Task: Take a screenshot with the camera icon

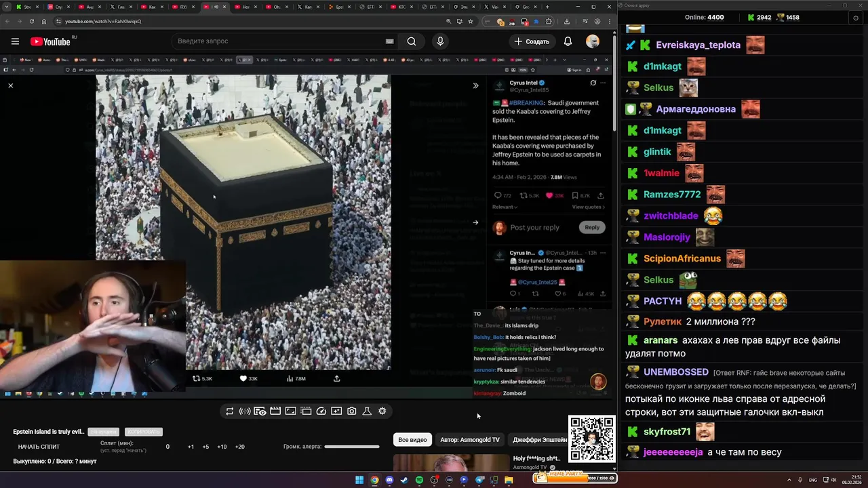Action: point(352,411)
